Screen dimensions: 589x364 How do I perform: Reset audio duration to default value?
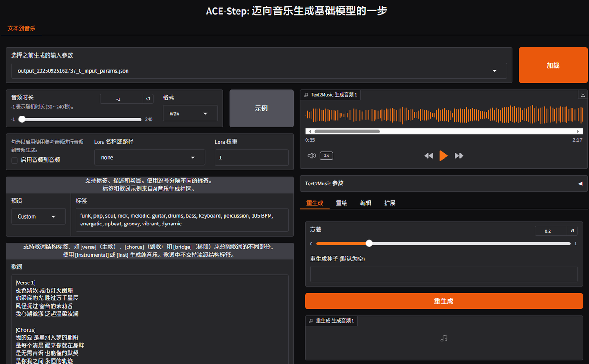tap(148, 99)
